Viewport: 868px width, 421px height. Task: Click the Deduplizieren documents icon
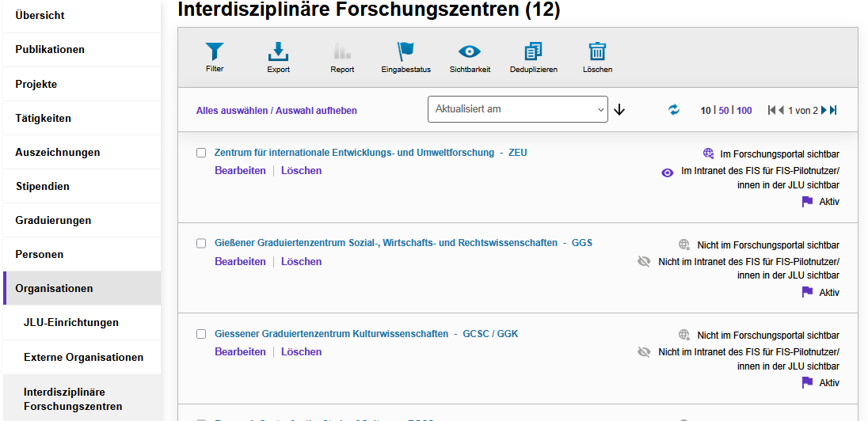pos(533,51)
